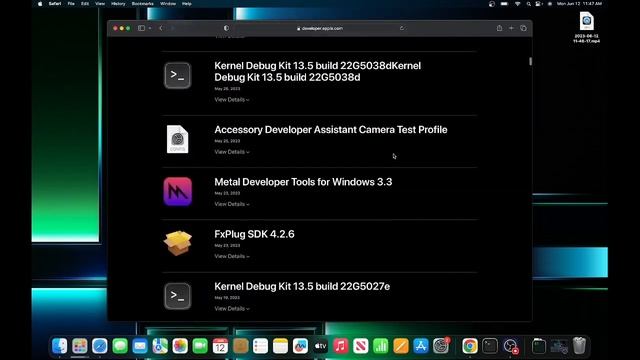
Task: Open the sidebar options dropdown arrow
Action: coord(150,28)
